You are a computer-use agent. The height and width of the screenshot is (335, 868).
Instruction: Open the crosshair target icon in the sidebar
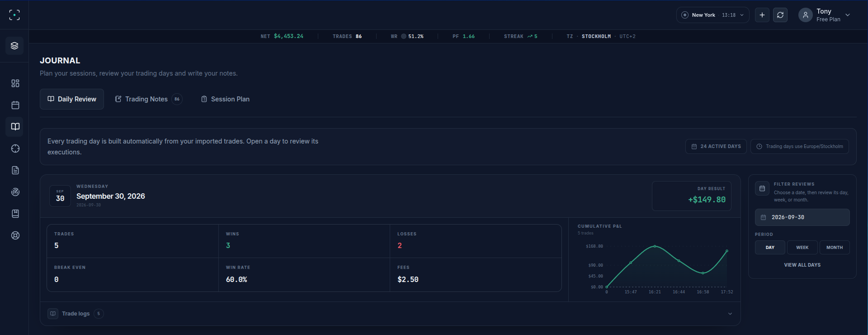pos(15,148)
